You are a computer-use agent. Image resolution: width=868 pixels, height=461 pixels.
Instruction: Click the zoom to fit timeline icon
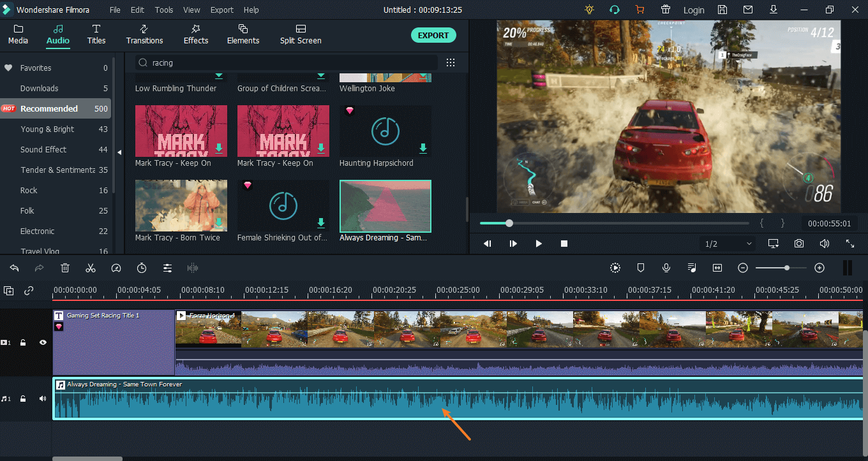(x=717, y=268)
